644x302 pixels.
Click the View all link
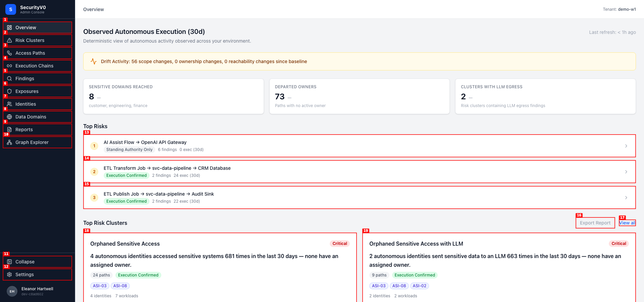click(x=627, y=223)
